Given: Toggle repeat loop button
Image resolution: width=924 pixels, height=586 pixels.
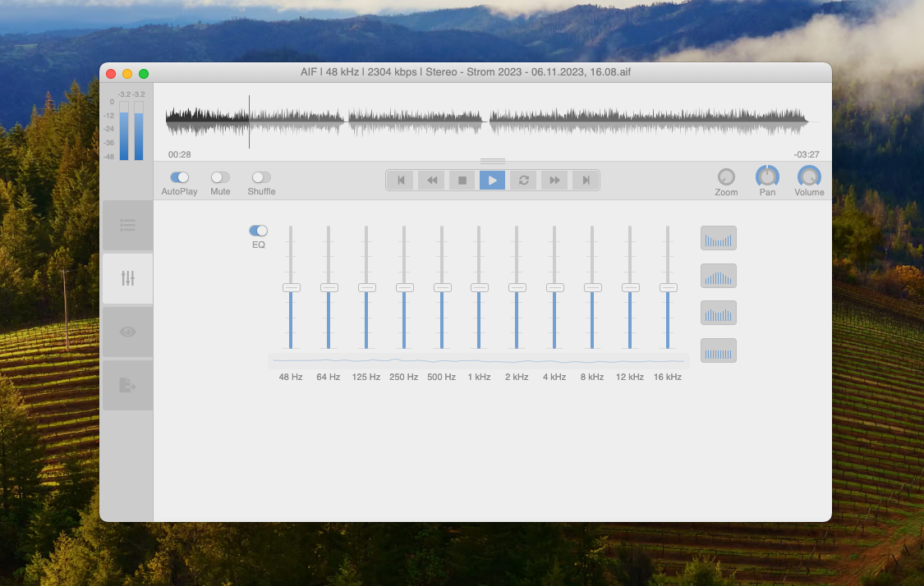Looking at the screenshot, I should coord(523,181).
